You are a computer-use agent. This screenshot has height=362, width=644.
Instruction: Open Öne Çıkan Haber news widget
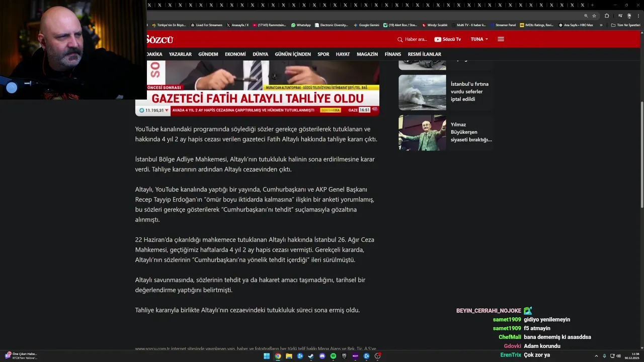coord(21,356)
